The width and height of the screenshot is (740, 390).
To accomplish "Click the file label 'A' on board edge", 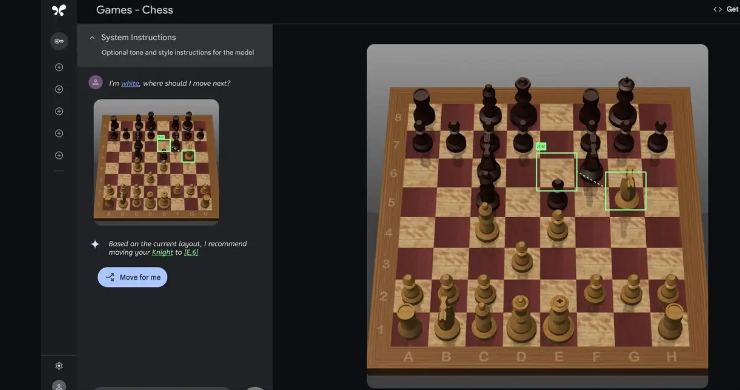I will pos(409,357).
